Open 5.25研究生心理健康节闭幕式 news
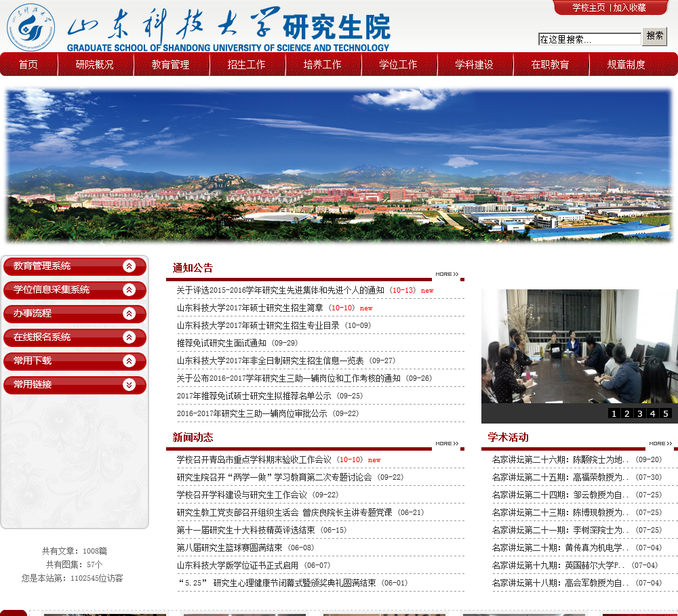Image resolution: width=678 pixels, height=616 pixels. 277,583
